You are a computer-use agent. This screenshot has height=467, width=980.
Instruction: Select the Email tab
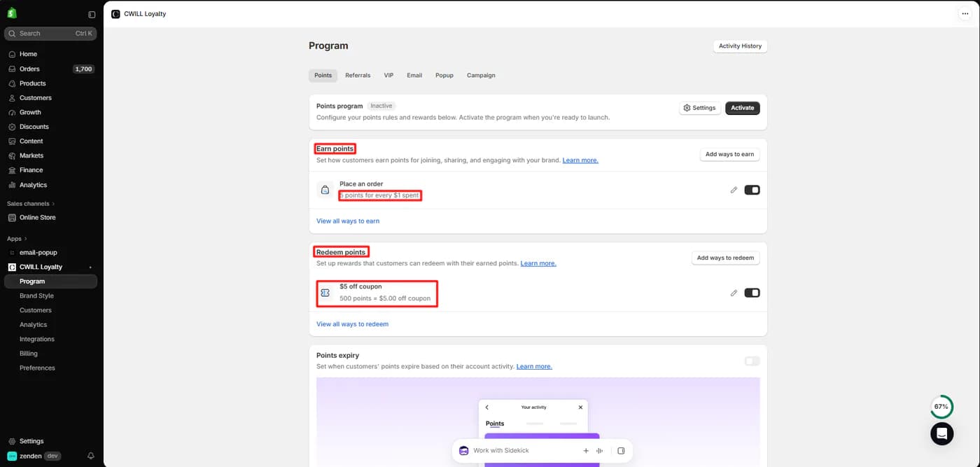point(414,76)
